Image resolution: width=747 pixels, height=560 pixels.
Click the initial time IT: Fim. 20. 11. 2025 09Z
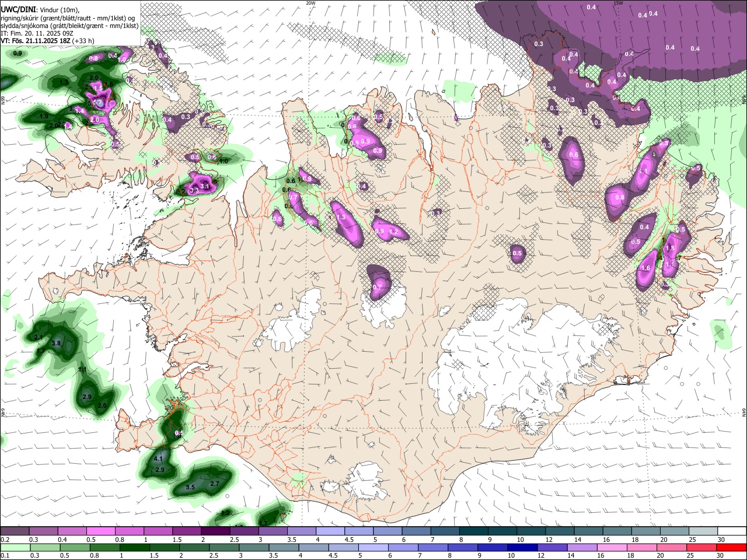37,33
